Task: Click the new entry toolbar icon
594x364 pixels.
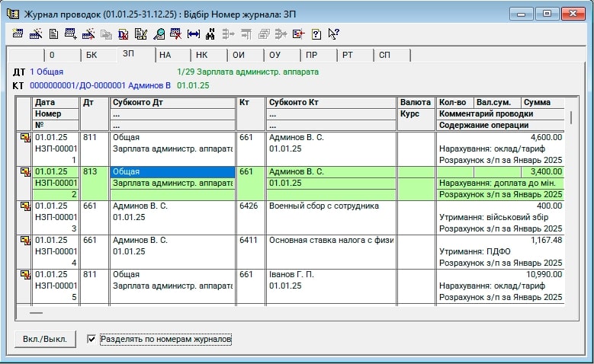Action: [x=19, y=34]
